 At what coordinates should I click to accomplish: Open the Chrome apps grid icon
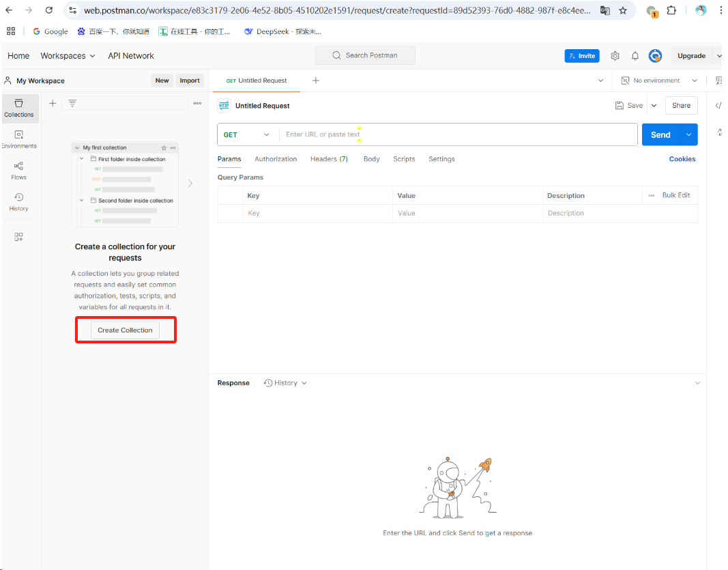click(11, 31)
